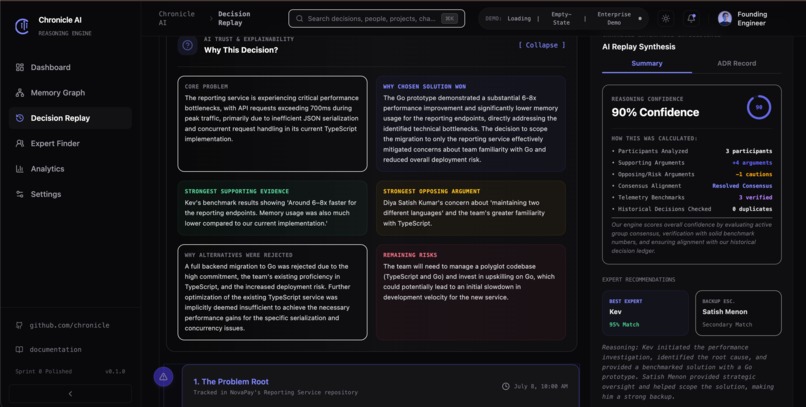Viewport: 806px width, 407px height.
Task: Switch demo mode to Loading
Action: click(519, 18)
